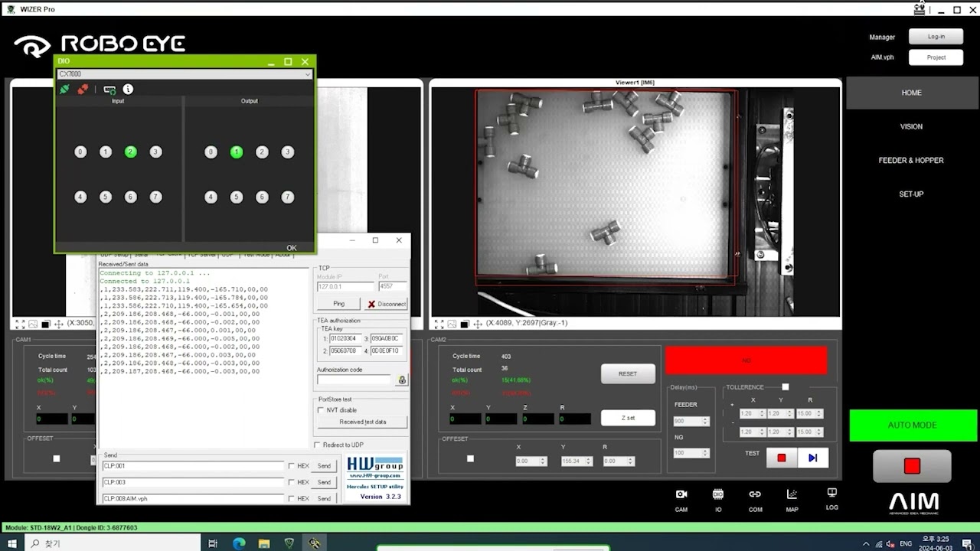This screenshot has width=980, height=551.
Task: Click the AUTO MODE green button
Action: click(913, 425)
